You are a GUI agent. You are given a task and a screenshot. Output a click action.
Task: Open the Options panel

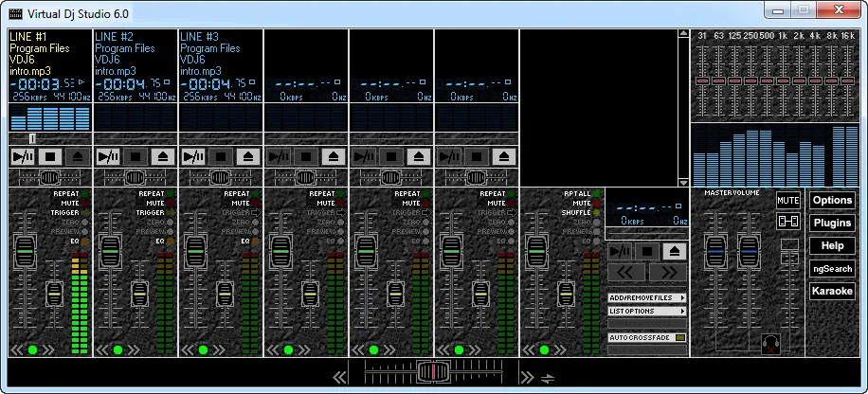(832, 201)
